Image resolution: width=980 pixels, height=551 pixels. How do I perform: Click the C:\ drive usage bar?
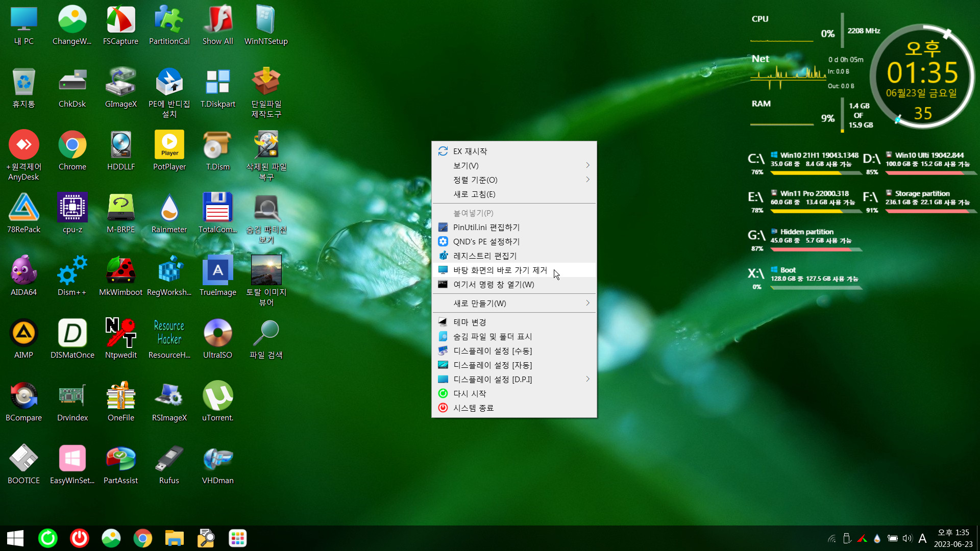click(816, 173)
